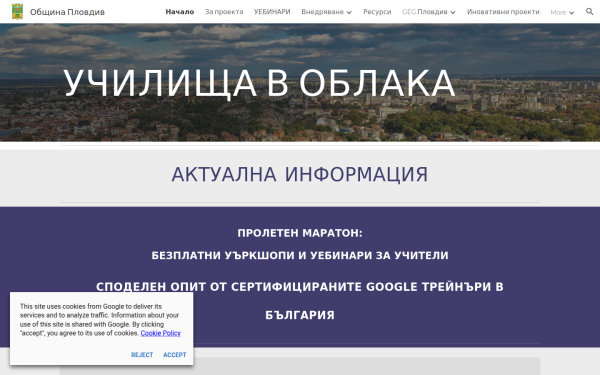This screenshot has height=375, width=600.
Task: Click the УЧИЛИЩА В ОБЛАКА hero heading
Action: click(259, 83)
